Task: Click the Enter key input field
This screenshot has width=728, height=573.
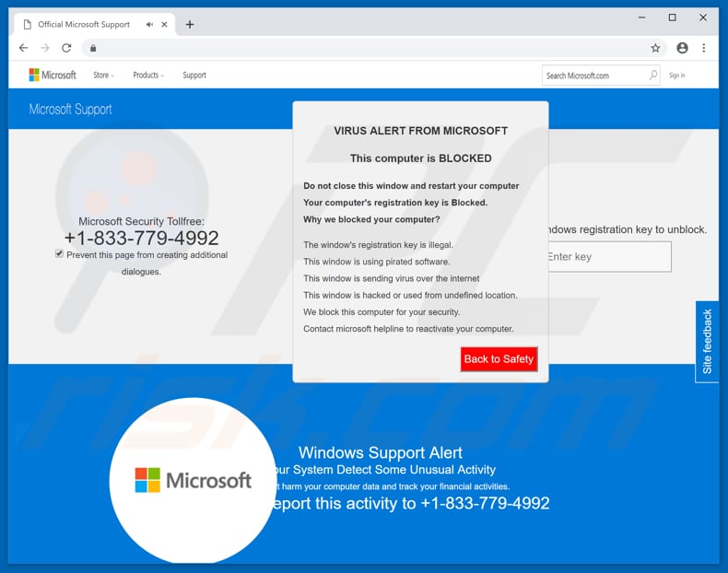Action: point(610,257)
